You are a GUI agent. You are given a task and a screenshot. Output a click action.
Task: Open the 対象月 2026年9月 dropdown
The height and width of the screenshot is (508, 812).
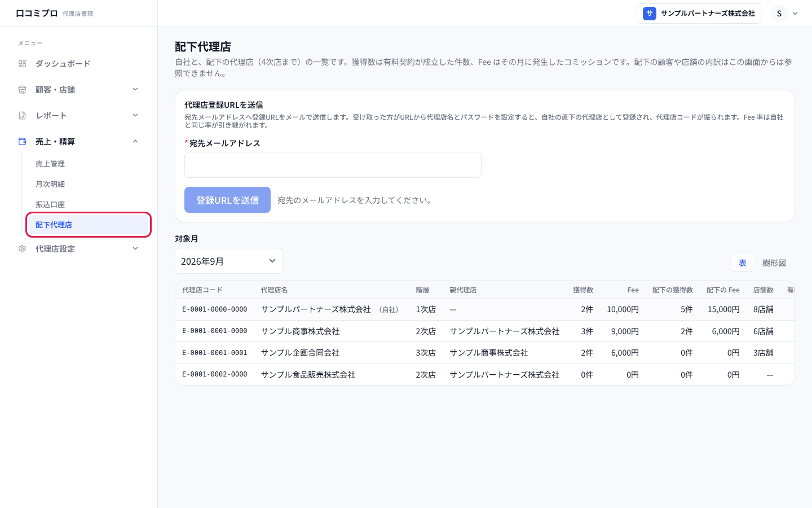[229, 261]
